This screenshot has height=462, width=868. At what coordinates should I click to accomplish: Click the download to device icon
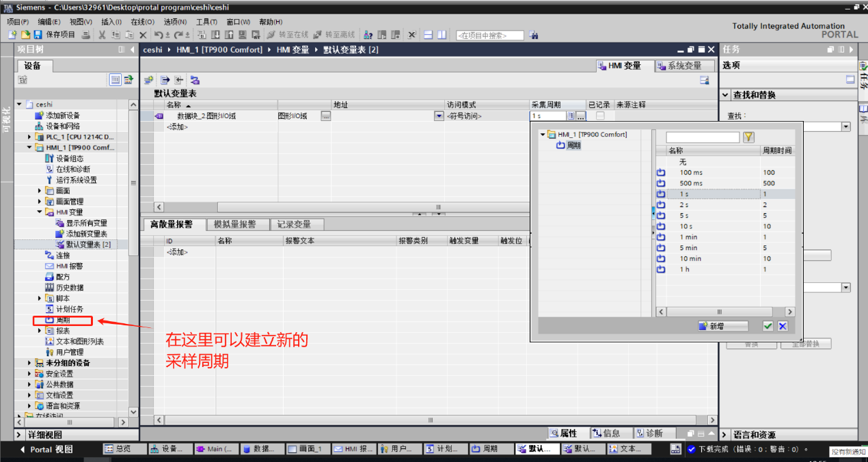pyautogui.click(x=215, y=35)
